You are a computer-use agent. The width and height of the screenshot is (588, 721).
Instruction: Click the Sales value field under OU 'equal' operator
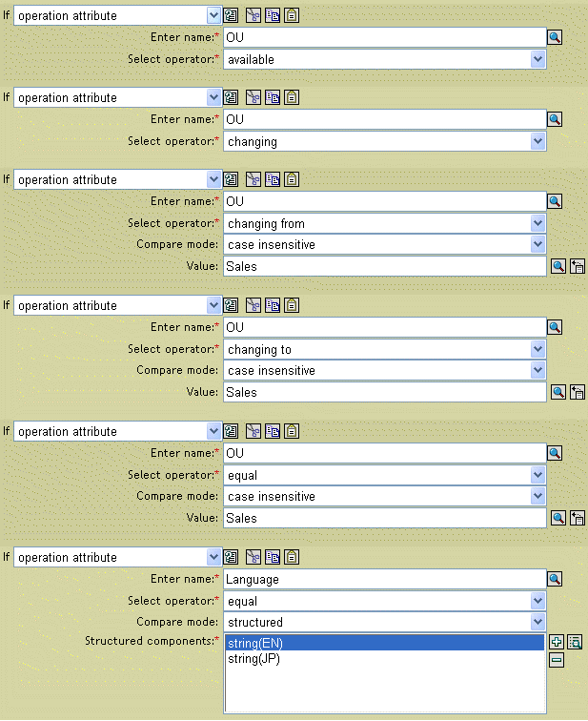(x=383, y=518)
